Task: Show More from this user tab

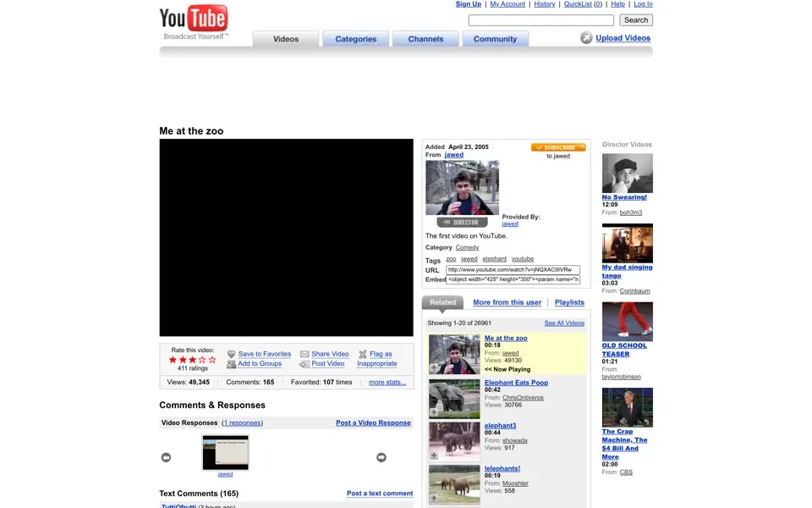Action: coord(507,302)
